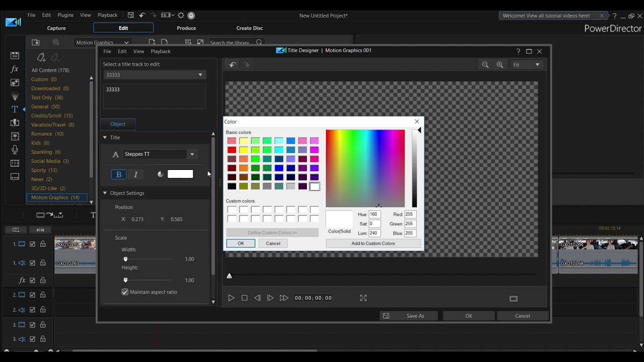Open preferences gear in top toolbar
The image size is (644, 362).
tap(181, 16)
